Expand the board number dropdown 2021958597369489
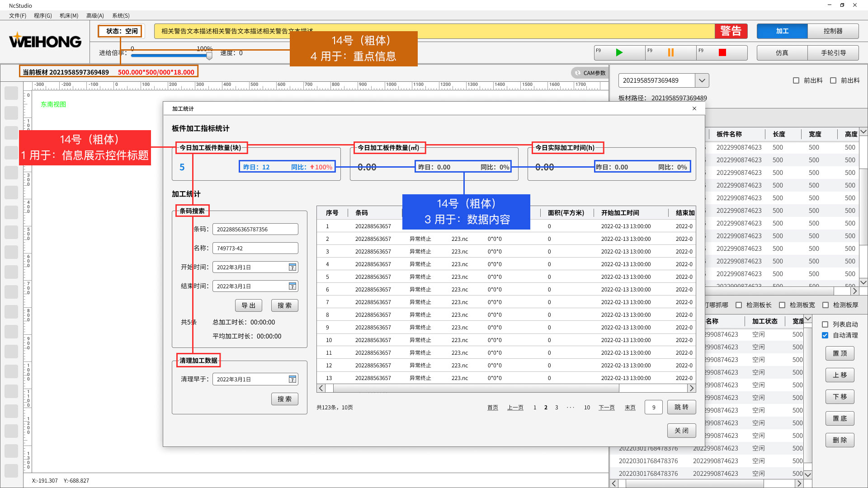This screenshot has height=488, width=868. pyautogui.click(x=702, y=80)
